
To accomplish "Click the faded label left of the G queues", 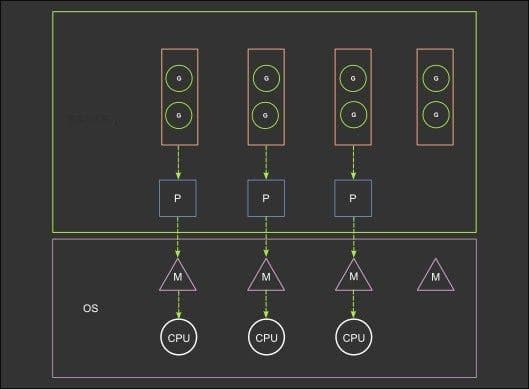I will point(93,120).
